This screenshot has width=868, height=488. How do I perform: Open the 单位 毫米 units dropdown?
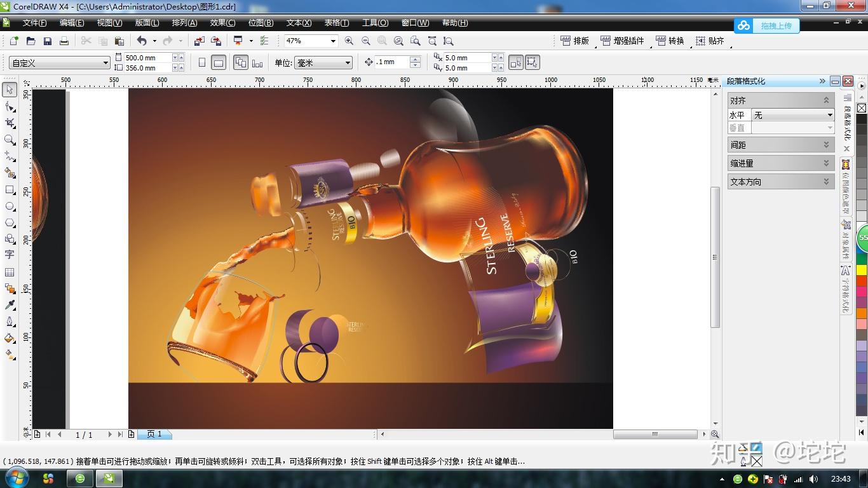[x=348, y=63]
